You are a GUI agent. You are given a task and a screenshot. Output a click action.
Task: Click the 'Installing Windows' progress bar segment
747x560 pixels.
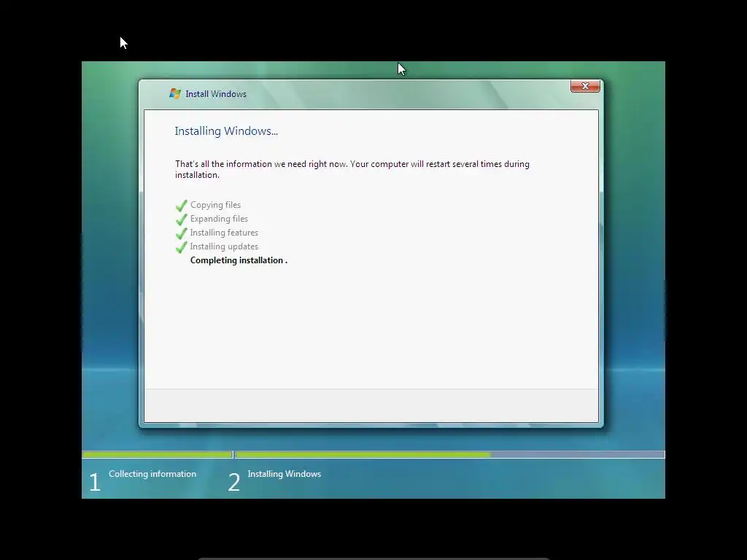449,455
